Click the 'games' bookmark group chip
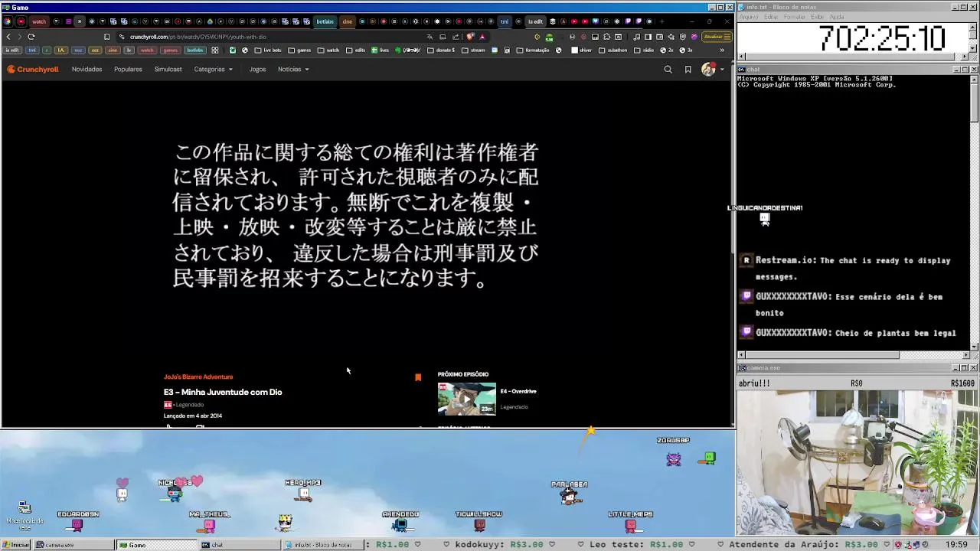The height and width of the screenshot is (551, 980). coord(171,51)
